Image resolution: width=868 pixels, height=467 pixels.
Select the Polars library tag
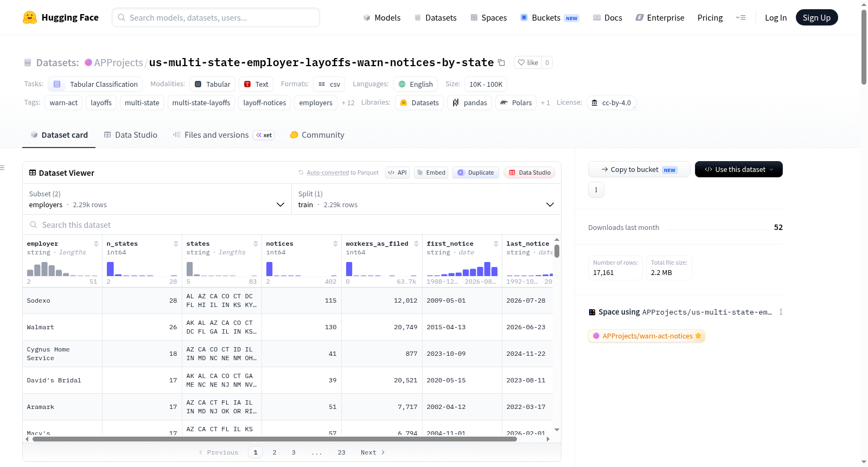(x=516, y=103)
